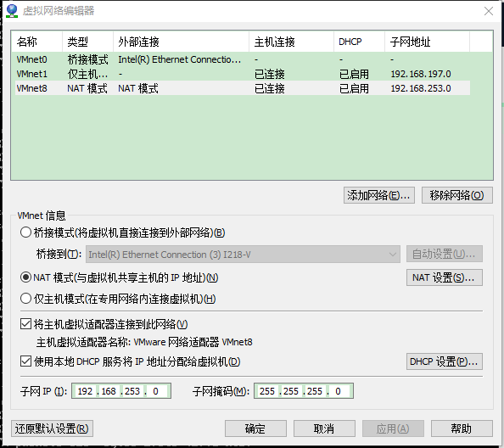The image size is (504, 448).
Task: Click the last octet 0 of 子网掩码
Action: [339, 391]
